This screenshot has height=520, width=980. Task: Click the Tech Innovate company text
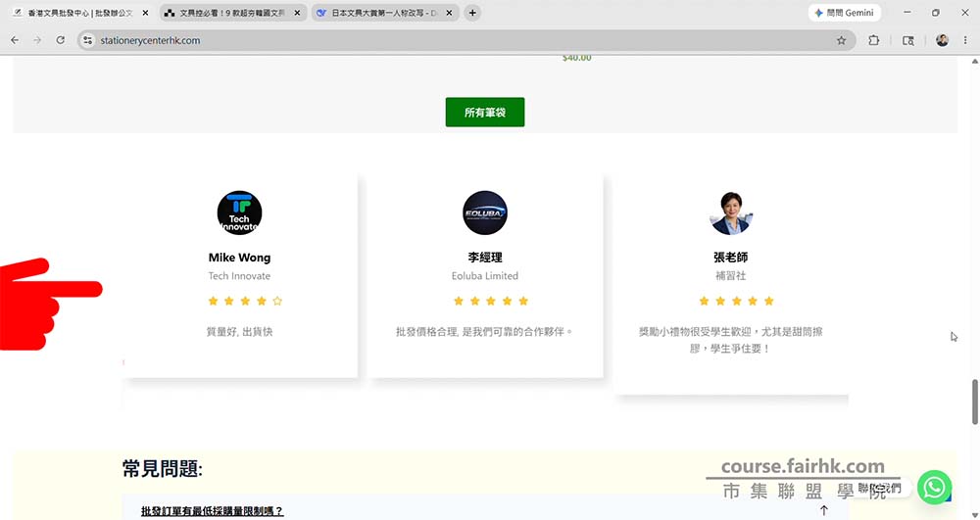[239, 276]
